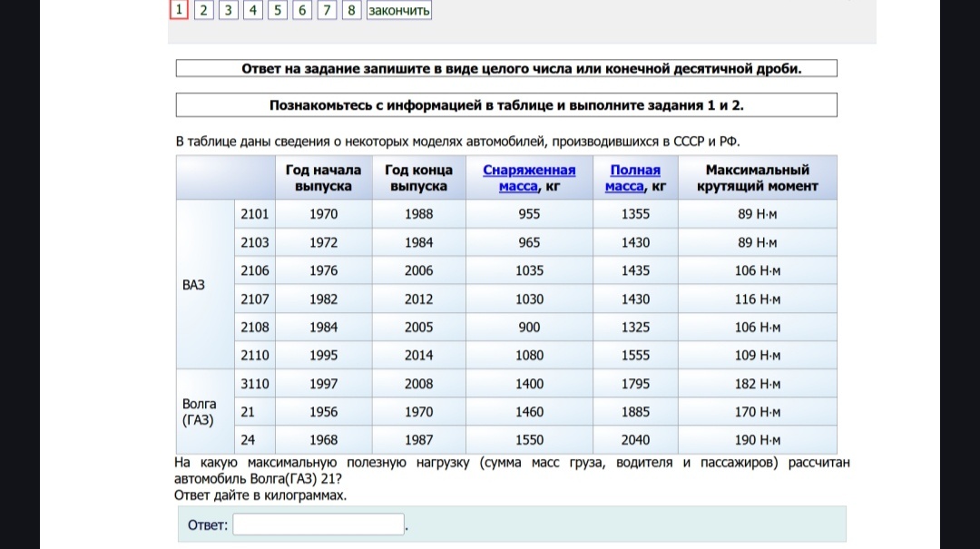
Task: Click the torque '109 Н·м' cell
Action: (758, 355)
